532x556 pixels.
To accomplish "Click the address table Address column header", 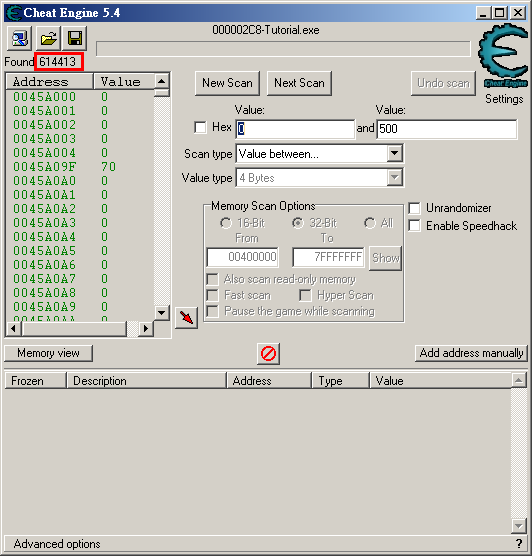I will coord(269,380).
